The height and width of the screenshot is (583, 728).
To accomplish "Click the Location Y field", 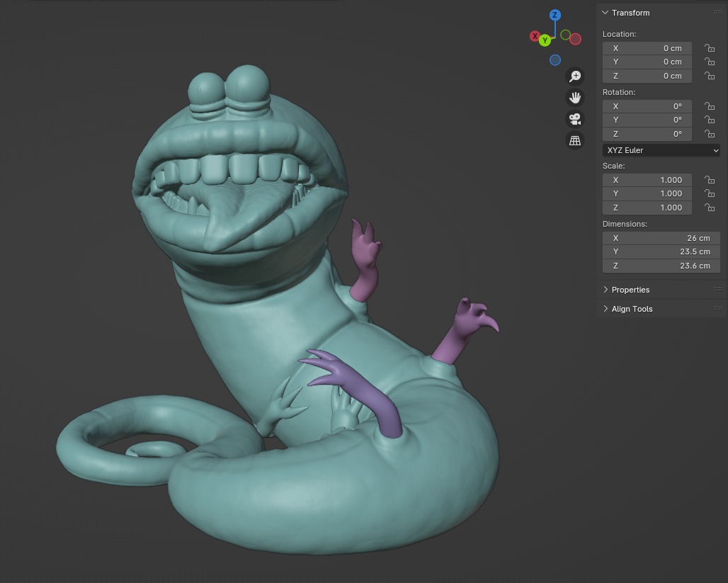I will [x=647, y=62].
